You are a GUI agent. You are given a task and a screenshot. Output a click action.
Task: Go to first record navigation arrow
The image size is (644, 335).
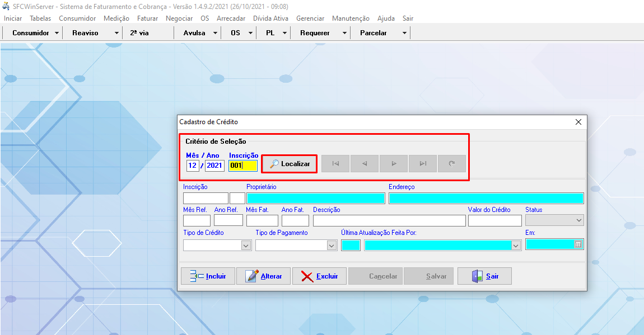[335, 164]
